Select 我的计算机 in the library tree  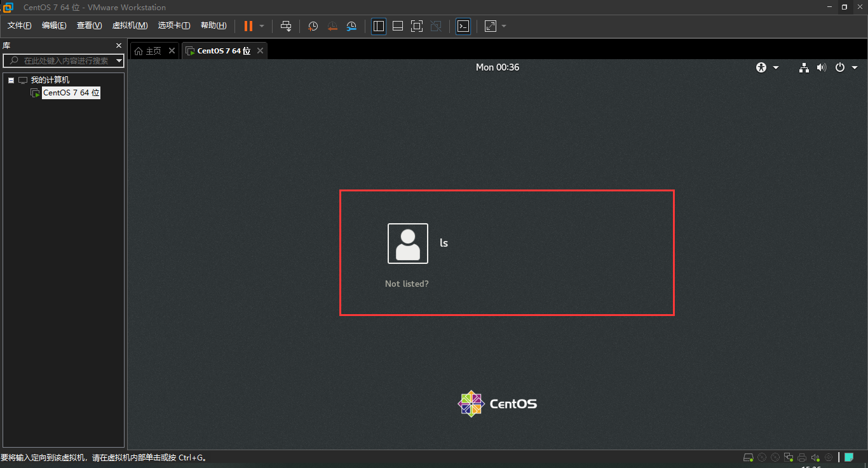tap(50, 80)
